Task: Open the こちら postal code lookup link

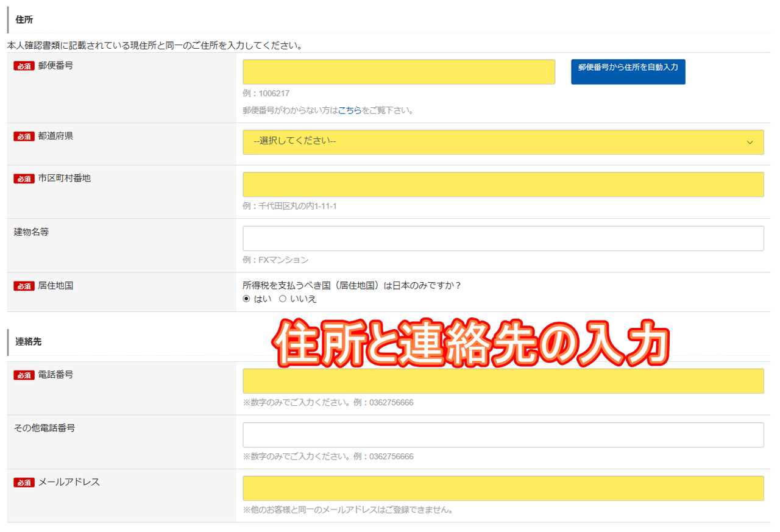Action: tap(350, 111)
